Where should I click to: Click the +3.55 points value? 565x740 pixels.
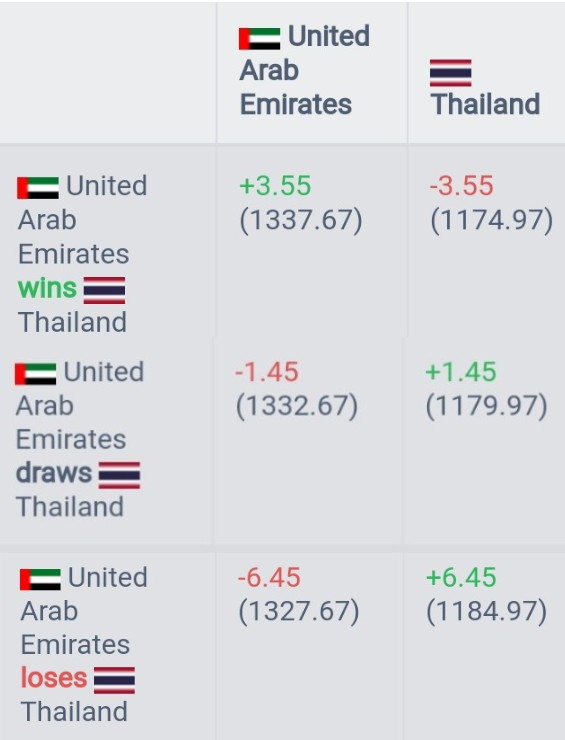pos(275,185)
